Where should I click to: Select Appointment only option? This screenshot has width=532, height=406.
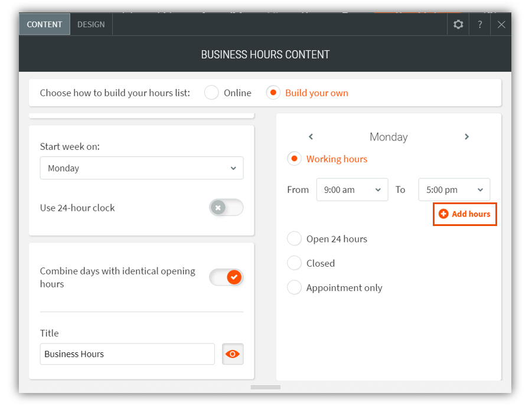(294, 288)
